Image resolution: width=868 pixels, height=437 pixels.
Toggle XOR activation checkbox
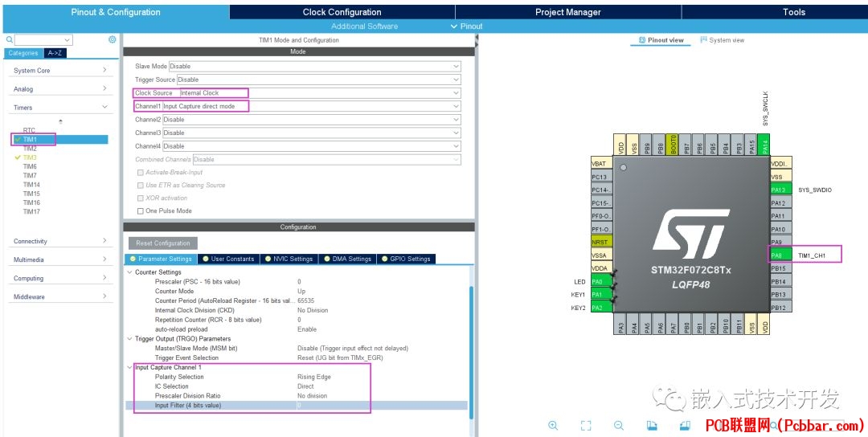(140, 198)
